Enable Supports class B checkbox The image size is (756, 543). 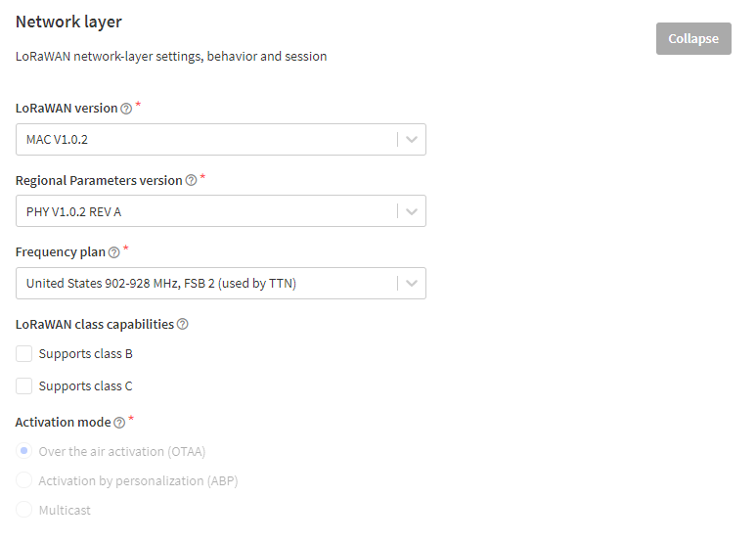[24, 353]
